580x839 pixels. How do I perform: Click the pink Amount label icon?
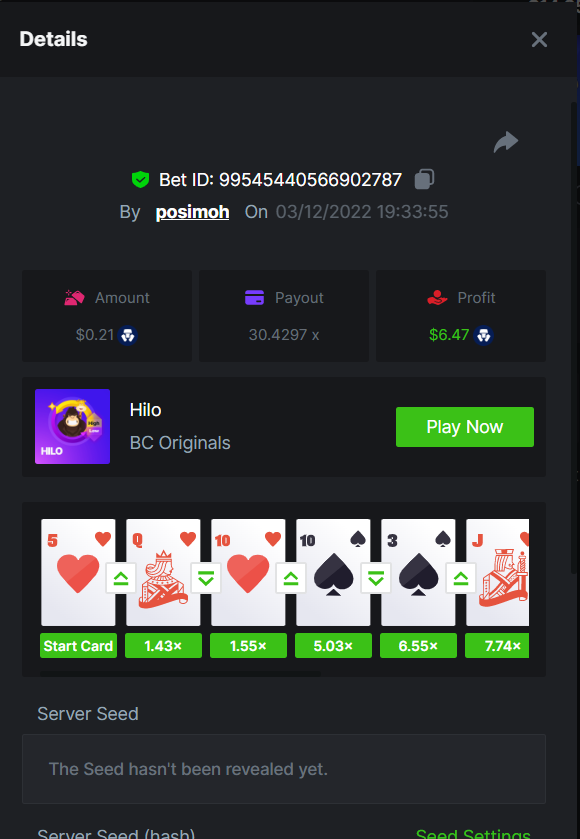coord(74,298)
